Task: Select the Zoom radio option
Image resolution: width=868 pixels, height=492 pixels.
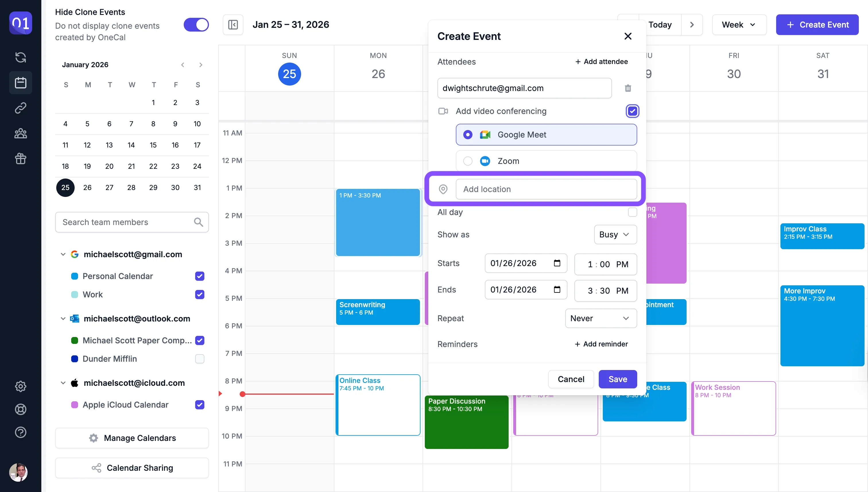Action: coord(468,161)
